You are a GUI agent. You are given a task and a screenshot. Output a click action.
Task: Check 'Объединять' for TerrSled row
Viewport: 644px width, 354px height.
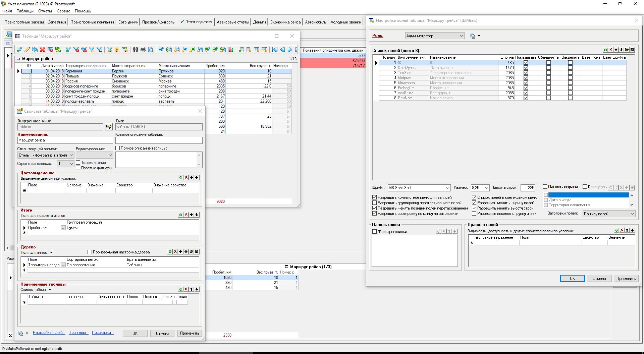click(x=548, y=73)
